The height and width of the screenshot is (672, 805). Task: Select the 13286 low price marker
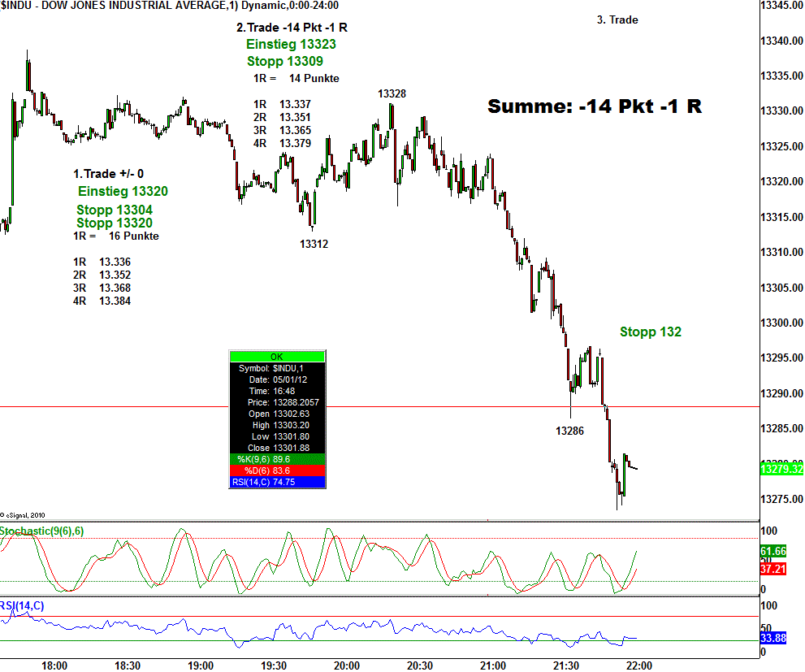point(569,431)
